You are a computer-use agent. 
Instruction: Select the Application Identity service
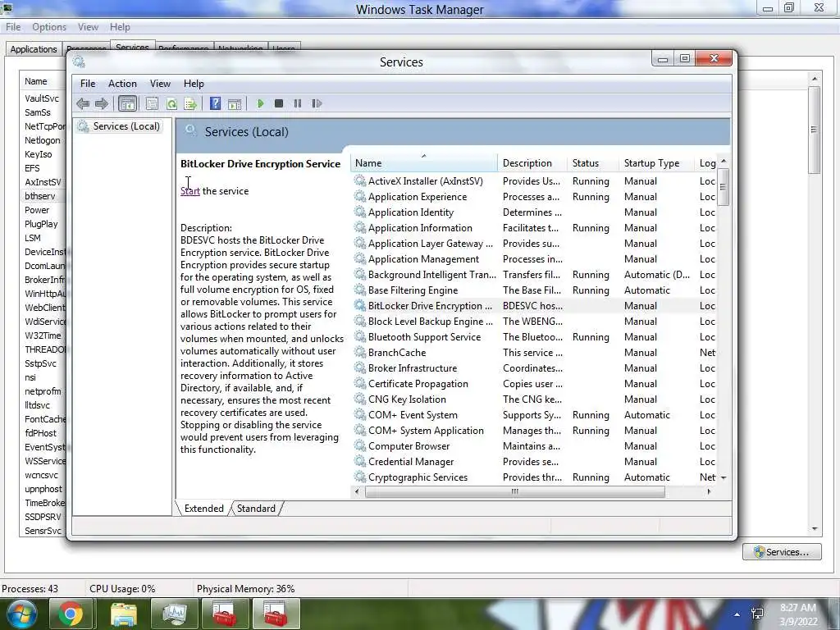[x=533, y=212]
